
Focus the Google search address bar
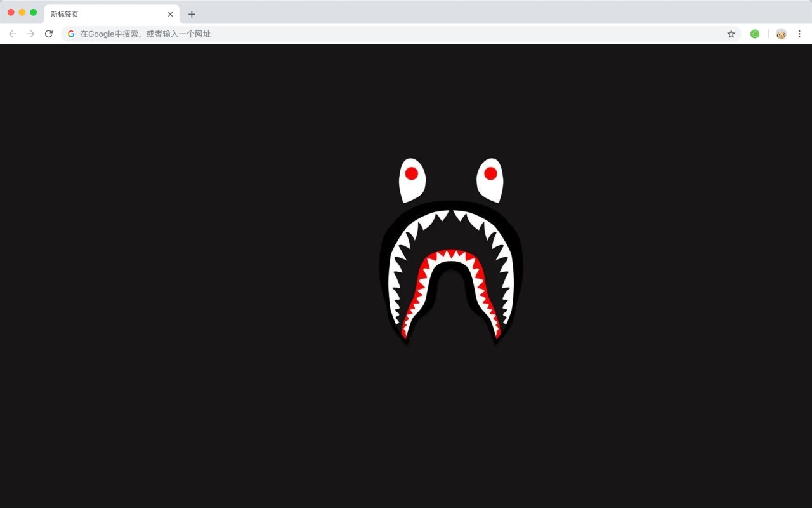point(401,34)
